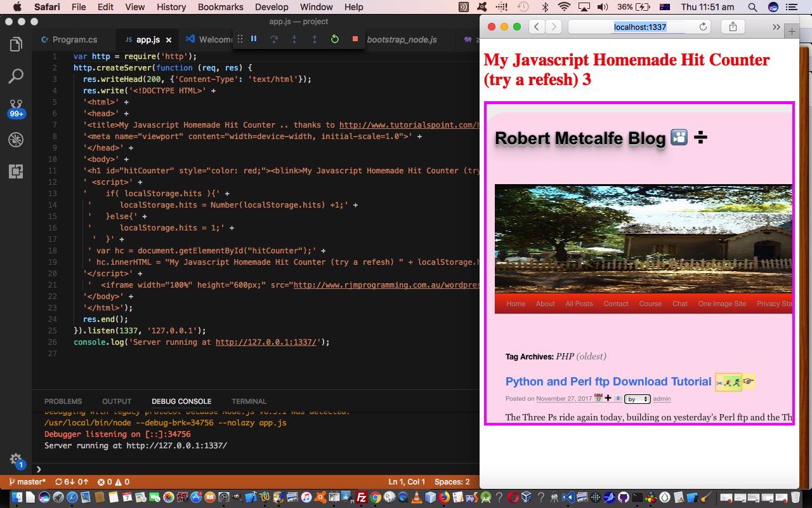Viewport: 812px width, 508px height.
Task: Restart the debug session
Action: [335, 39]
